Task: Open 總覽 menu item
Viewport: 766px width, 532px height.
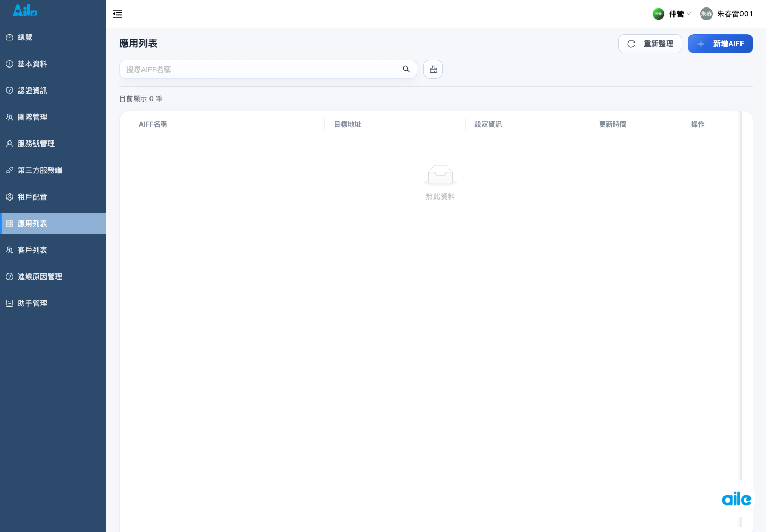Action: tap(53, 37)
